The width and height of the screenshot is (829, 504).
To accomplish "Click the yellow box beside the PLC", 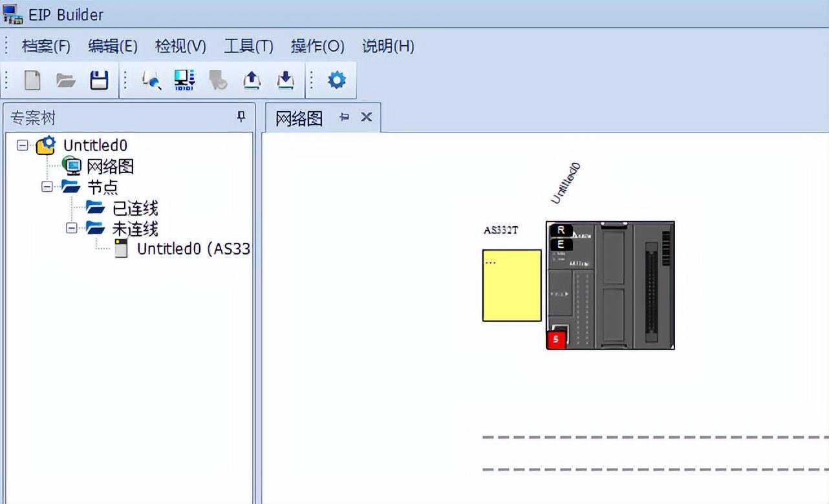I will click(x=511, y=285).
